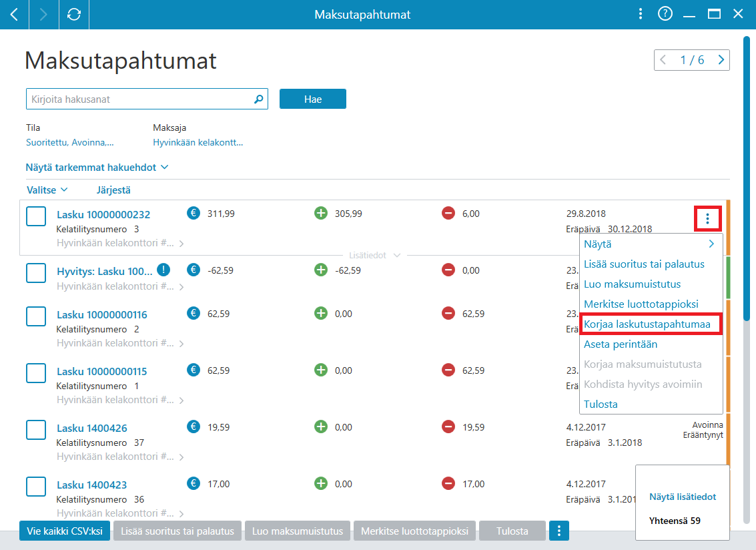This screenshot has width=756, height=550.
Task: Click the magnifier icon in search field
Action: tap(258, 99)
